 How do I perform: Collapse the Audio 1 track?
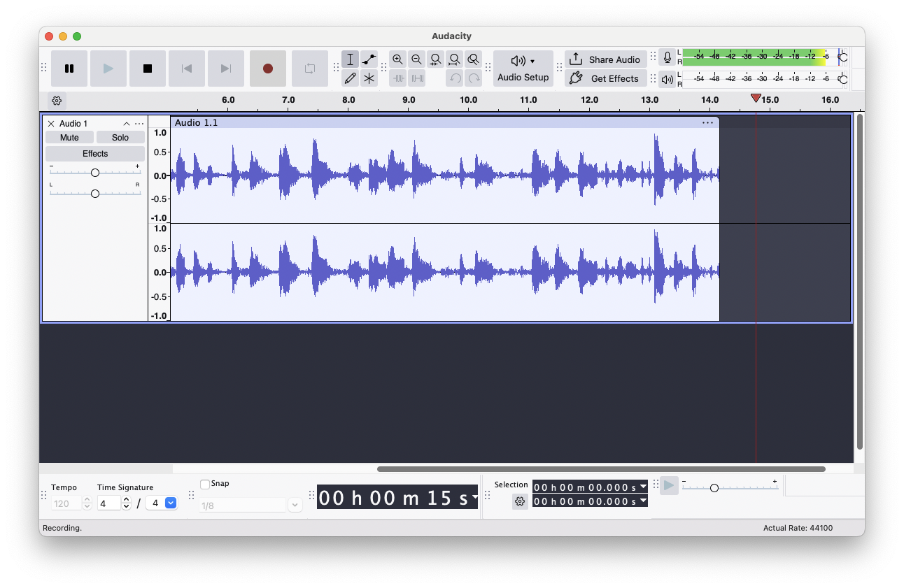point(127,123)
